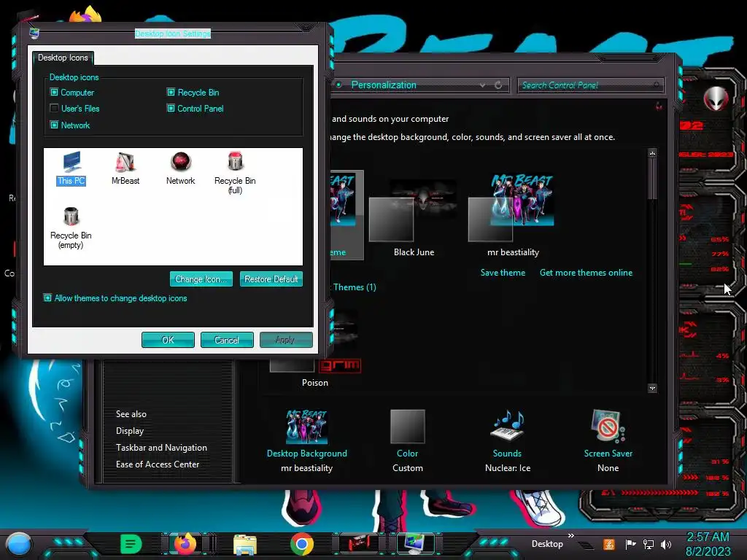Click the Desktop toolbar label on taskbar

tap(547, 544)
